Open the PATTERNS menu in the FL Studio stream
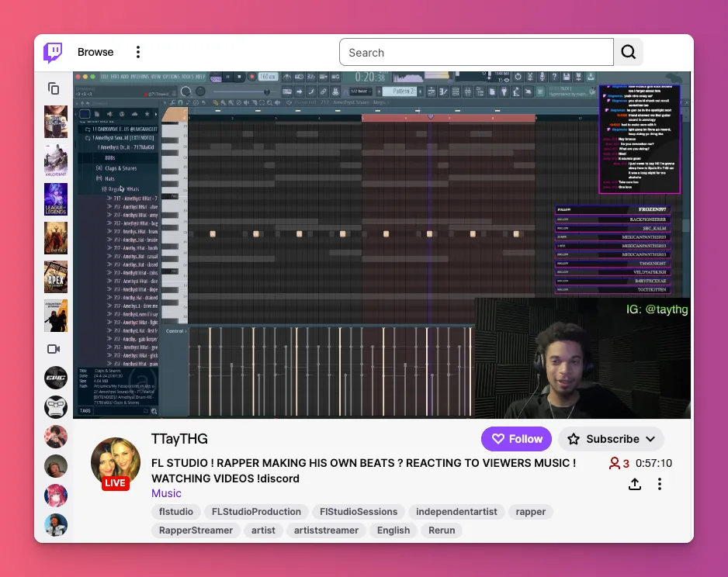Image resolution: width=728 pixels, height=577 pixels. point(140,77)
